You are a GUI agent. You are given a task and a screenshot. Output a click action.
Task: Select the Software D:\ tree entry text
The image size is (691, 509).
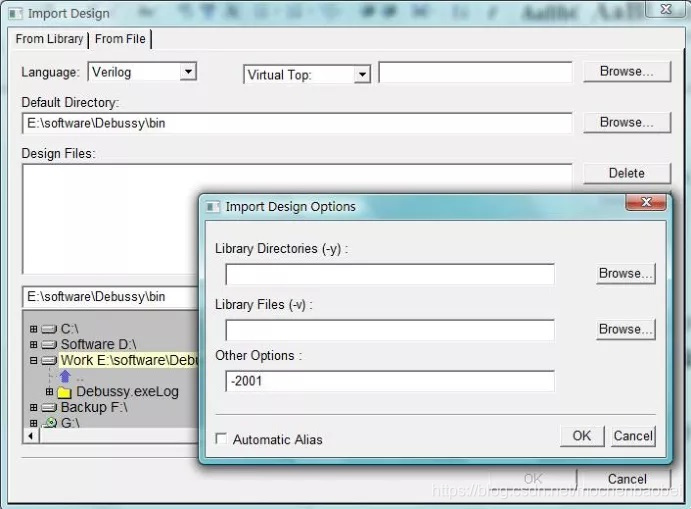click(98, 344)
